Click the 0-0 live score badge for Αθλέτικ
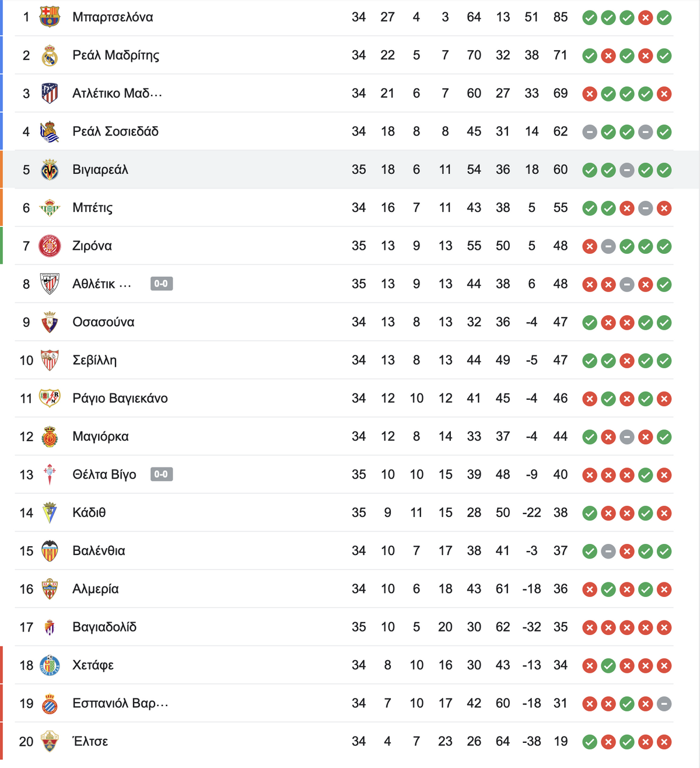Image resolution: width=700 pixels, height=768 pixels. (x=162, y=284)
